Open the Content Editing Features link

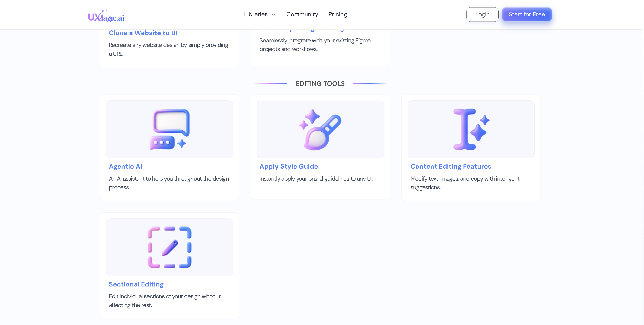[451, 166]
